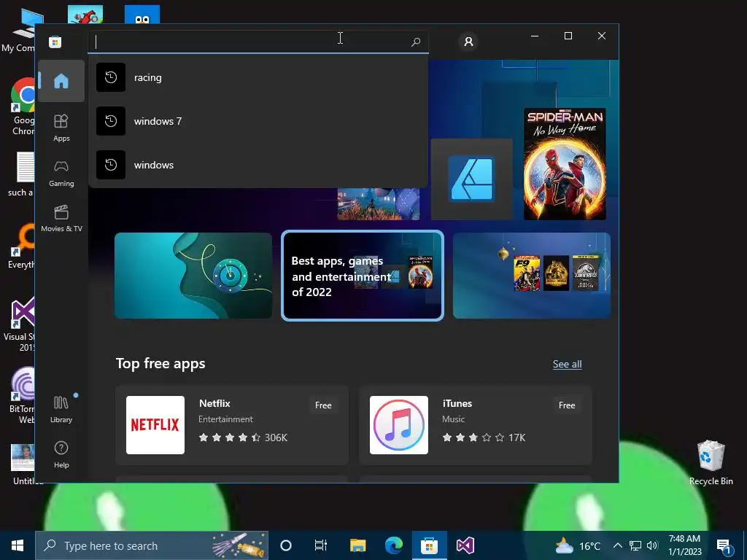Open Visual Studio from taskbar
Image resolution: width=747 pixels, height=560 pixels.
[465, 545]
